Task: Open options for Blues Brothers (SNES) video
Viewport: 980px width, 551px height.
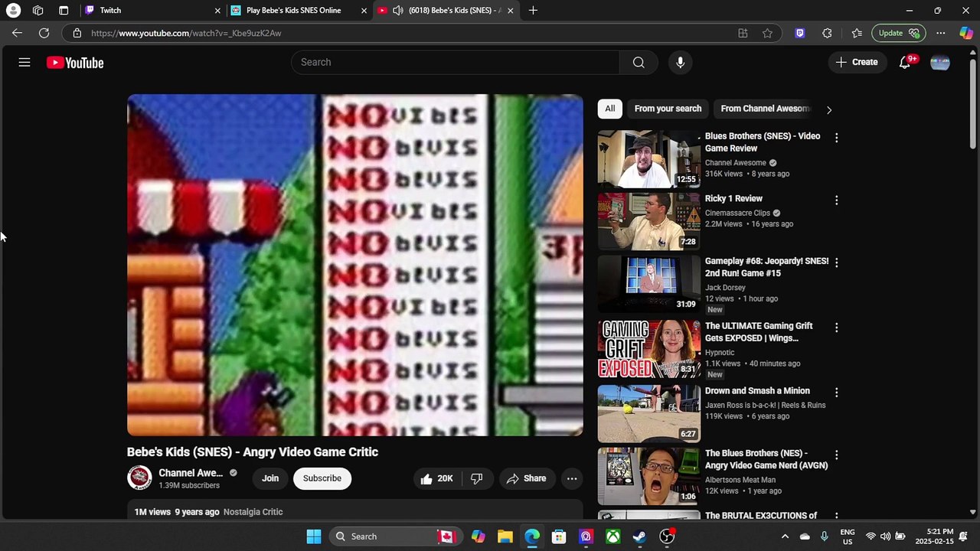Action: [836, 138]
